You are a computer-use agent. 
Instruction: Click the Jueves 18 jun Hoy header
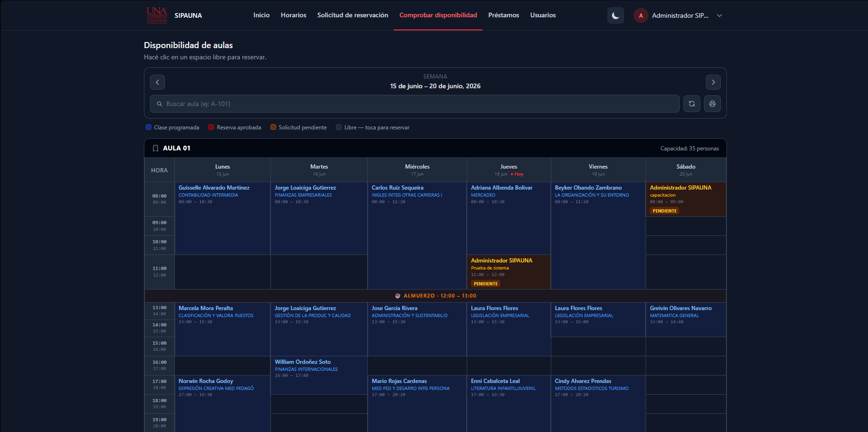509,170
